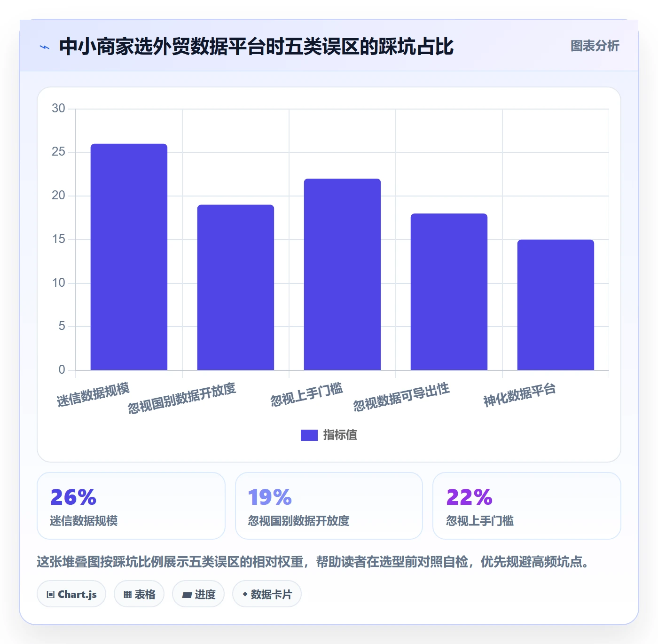Click the 忽视上手门槛 x-axis label under the chart
The image size is (658, 644).
[x=306, y=394]
